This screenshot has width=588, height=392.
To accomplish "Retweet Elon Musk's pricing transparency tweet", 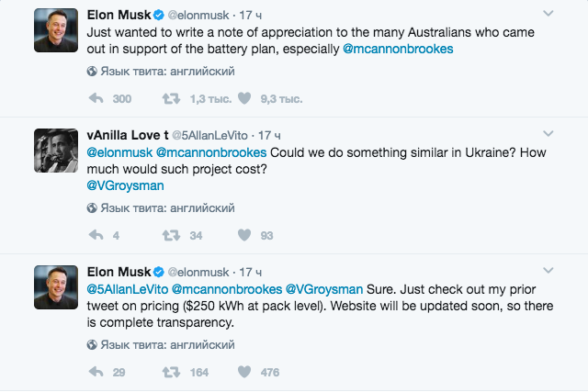I will (x=171, y=372).
